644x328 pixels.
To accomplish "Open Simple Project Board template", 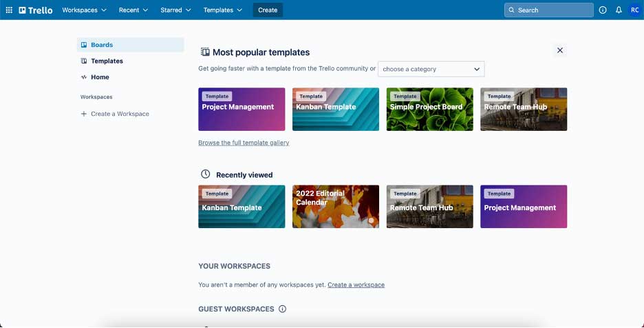I will click(x=429, y=109).
